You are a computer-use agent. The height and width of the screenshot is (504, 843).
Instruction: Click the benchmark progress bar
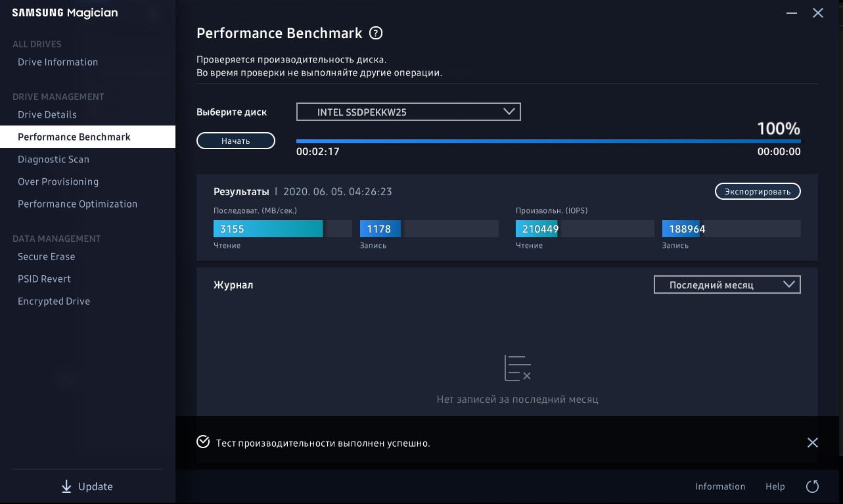click(548, 141)
